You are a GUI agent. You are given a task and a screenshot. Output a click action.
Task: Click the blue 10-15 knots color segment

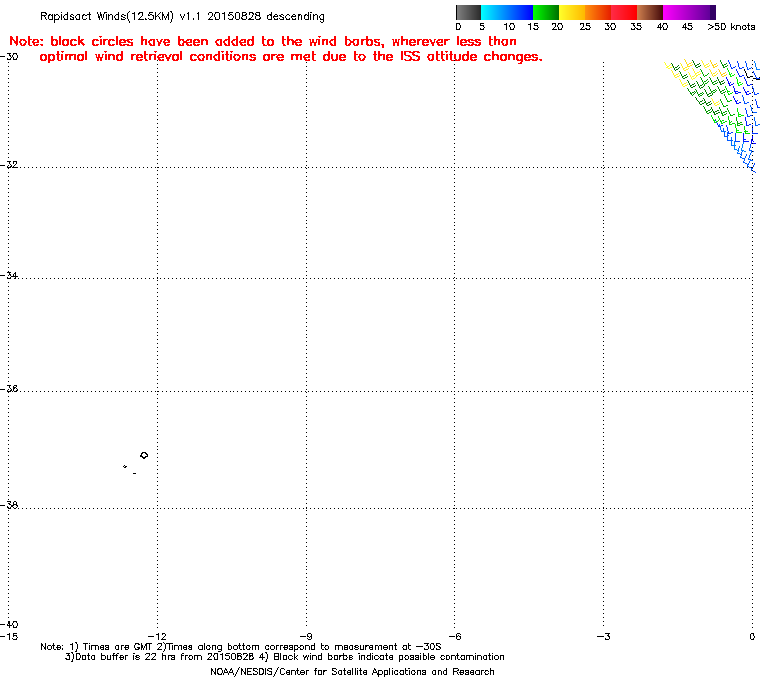520,12
